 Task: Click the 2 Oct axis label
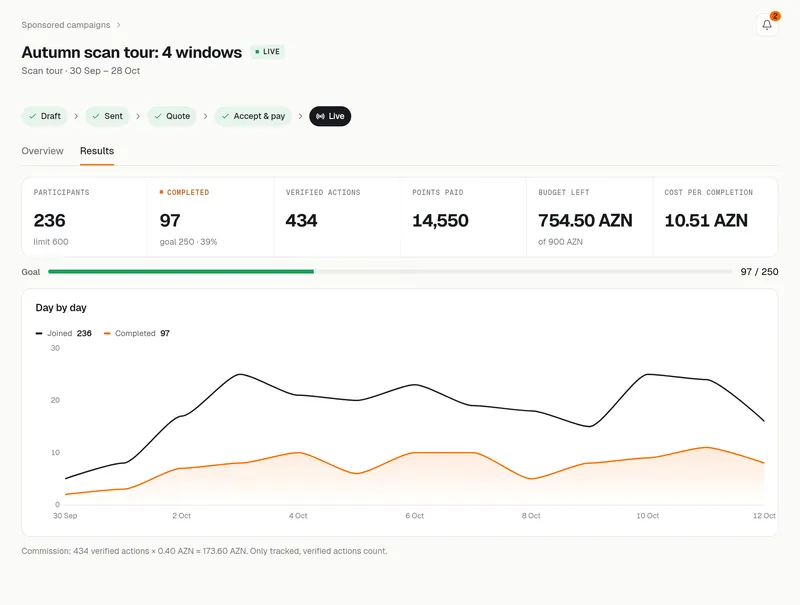pyautogui.click(x=182, y=516)
